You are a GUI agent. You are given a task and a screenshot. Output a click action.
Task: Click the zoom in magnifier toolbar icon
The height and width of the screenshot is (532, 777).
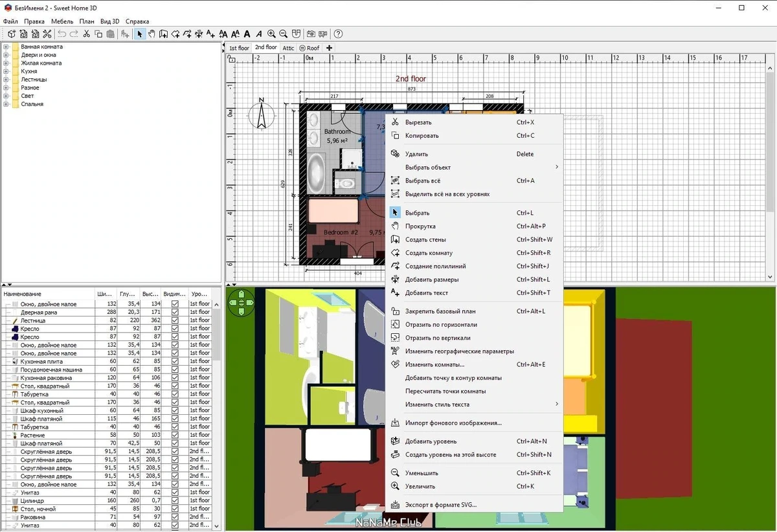pos(271,34)
